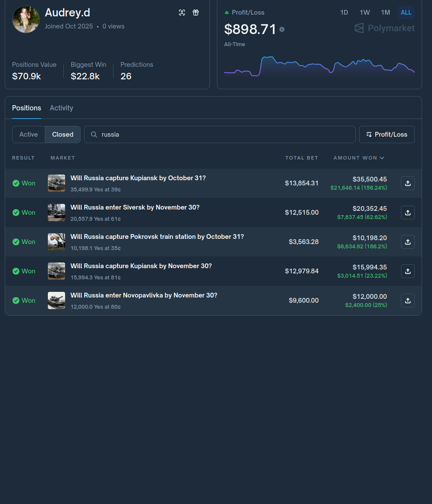Open the Profit/Loss sort dropdown

(387, 135)
